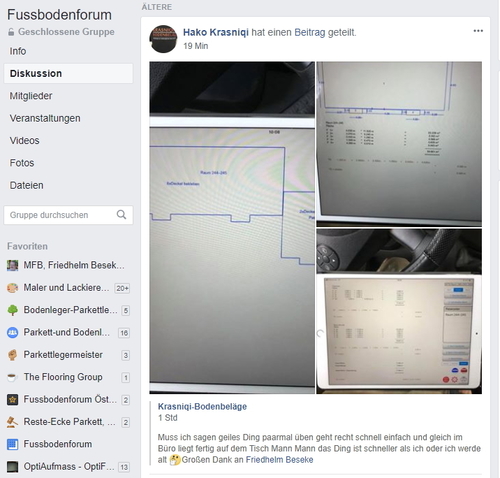The image size is (500, 478).
Task: Open Reste-Ecke Parkett gavel icon
Action: (x=13, y=422)
